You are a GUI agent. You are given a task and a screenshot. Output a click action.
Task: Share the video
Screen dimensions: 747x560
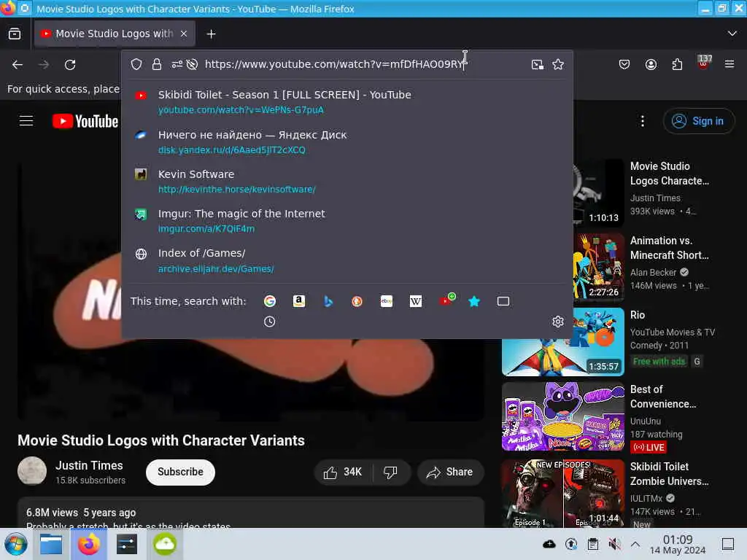pyautogui.click(x=450, y=472)
